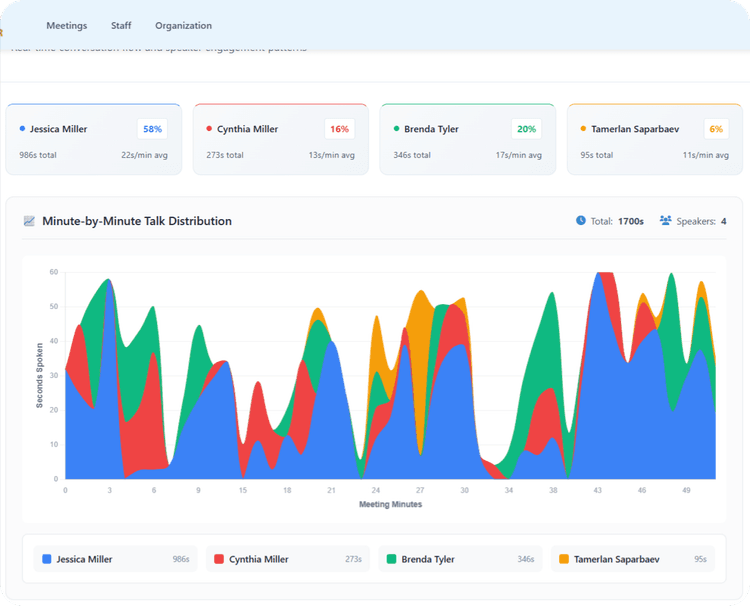Click blue dot beside Jessica Miller card
The height and width of the screenshot is (606, 750).
tap(22, 129)
